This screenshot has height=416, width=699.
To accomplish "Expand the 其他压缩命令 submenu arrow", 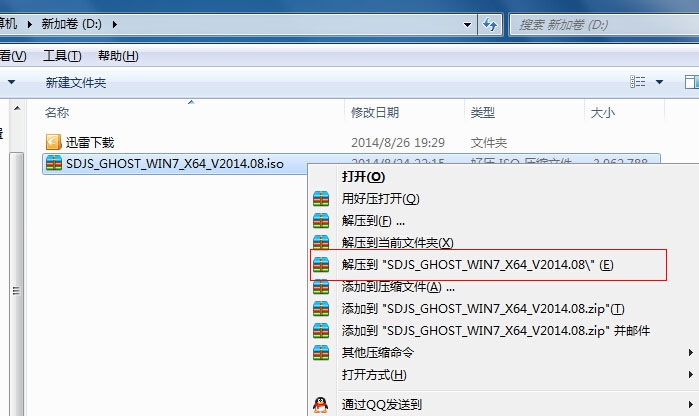I will 691,352.
